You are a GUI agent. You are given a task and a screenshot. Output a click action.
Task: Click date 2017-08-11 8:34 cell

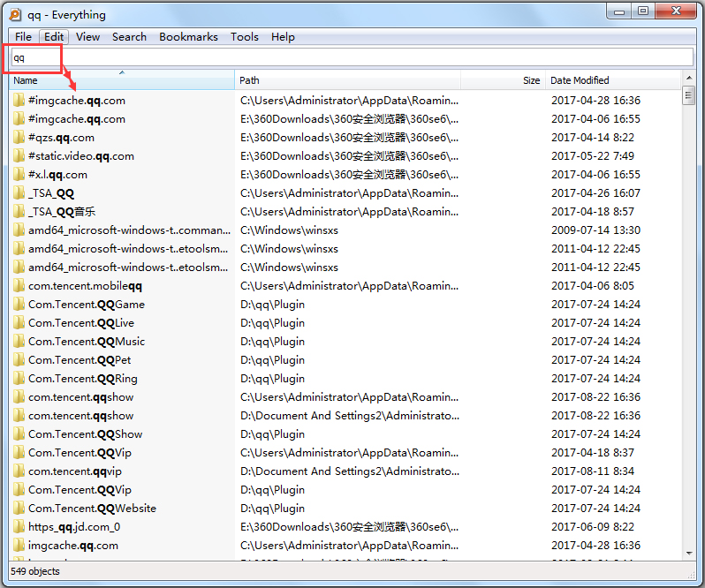(593, 471)
